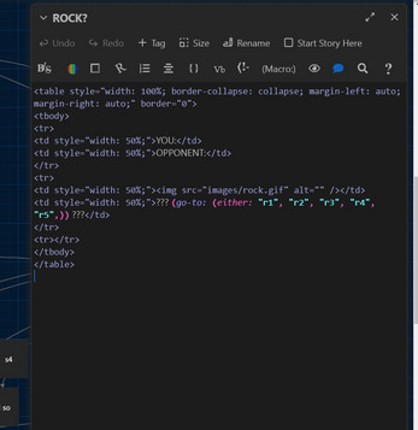418x430 pixels.
Task: Open the rainbow text color picker
Action: (72, 69)
